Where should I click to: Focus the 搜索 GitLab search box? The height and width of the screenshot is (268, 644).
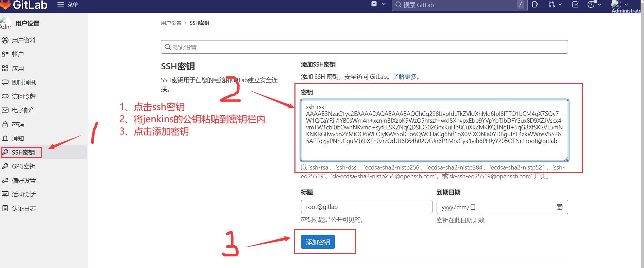pos(459,5)
